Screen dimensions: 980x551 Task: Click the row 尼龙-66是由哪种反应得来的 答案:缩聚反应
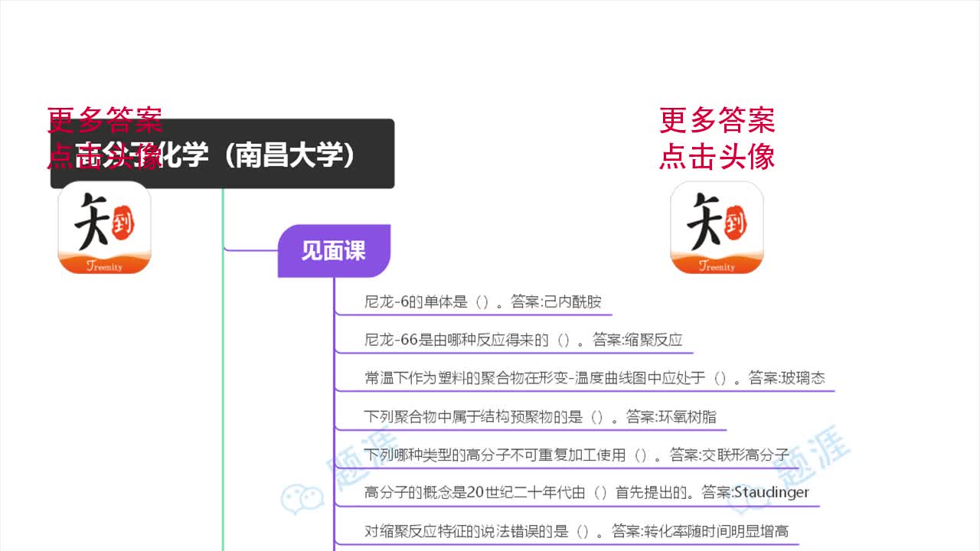coord(523,340)
